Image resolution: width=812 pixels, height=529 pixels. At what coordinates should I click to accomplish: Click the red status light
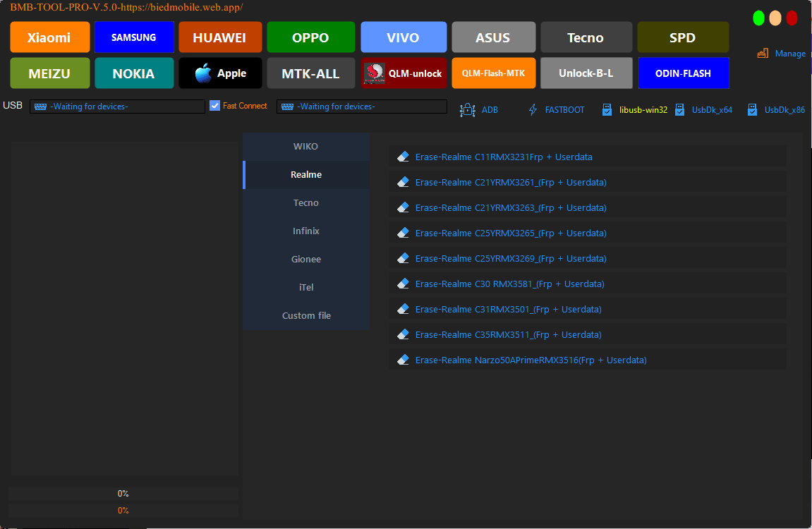point(792,18)
